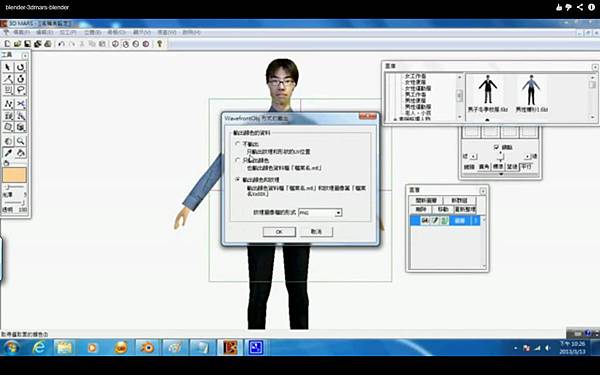Image resolution: width=600 pixels, height=375 pixels.
Task: Click the Open folder icon in toolbar
Action: tap(17, 44)
